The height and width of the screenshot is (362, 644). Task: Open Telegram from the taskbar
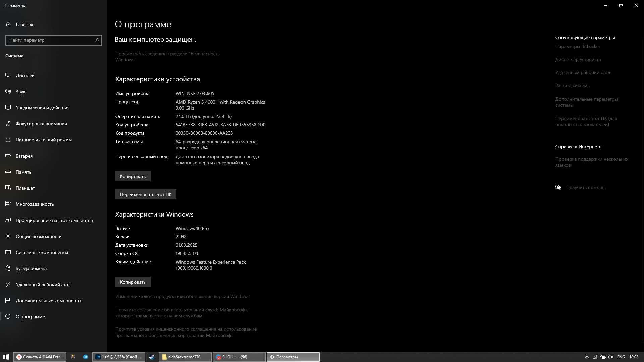coord(86,357)
